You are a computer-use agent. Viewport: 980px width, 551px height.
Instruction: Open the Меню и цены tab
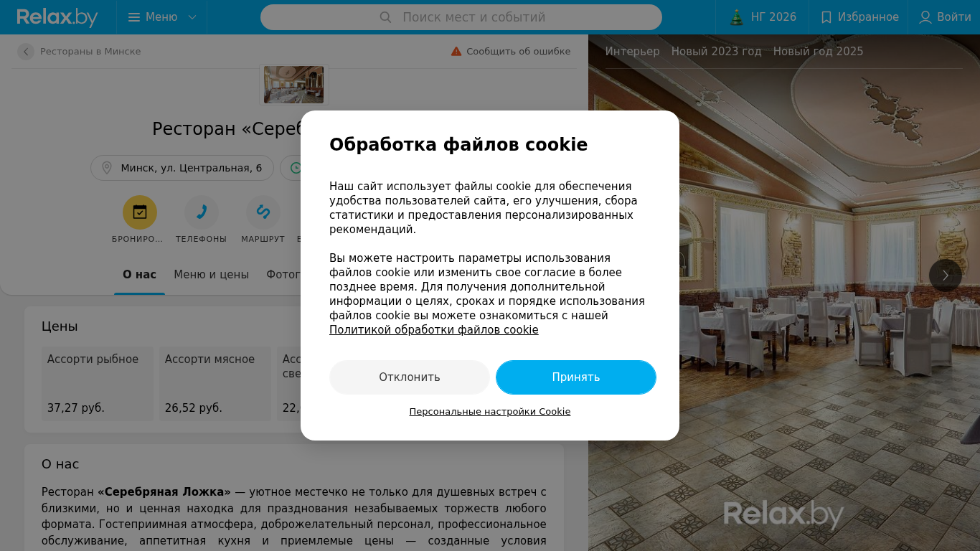click(211, 275)
